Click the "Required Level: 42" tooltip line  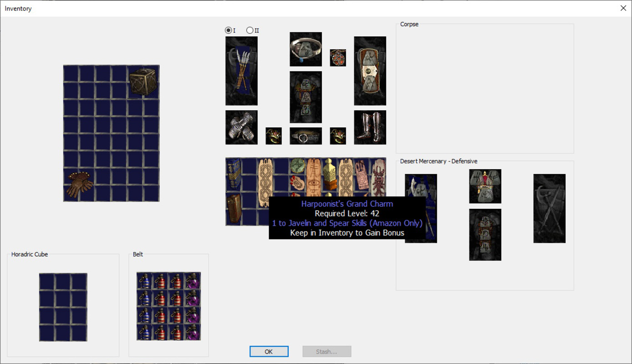coord(347,213)
